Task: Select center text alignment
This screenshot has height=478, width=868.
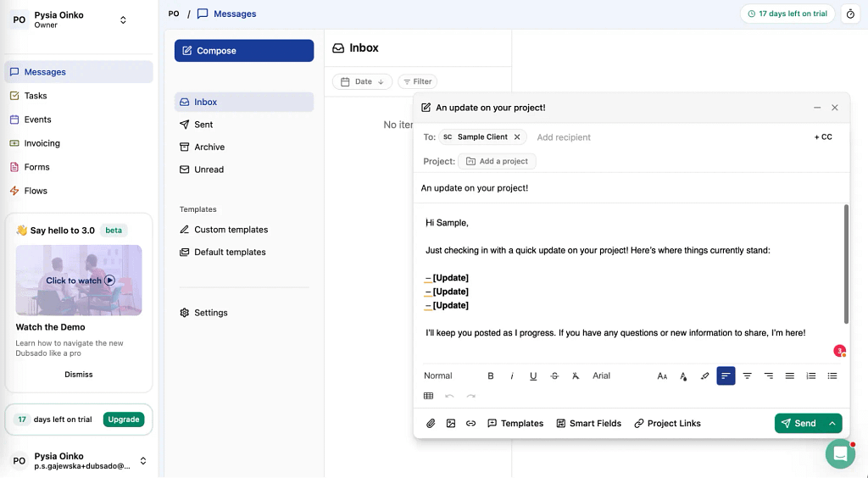Action: pyautogui.click(x=748, y=375)
